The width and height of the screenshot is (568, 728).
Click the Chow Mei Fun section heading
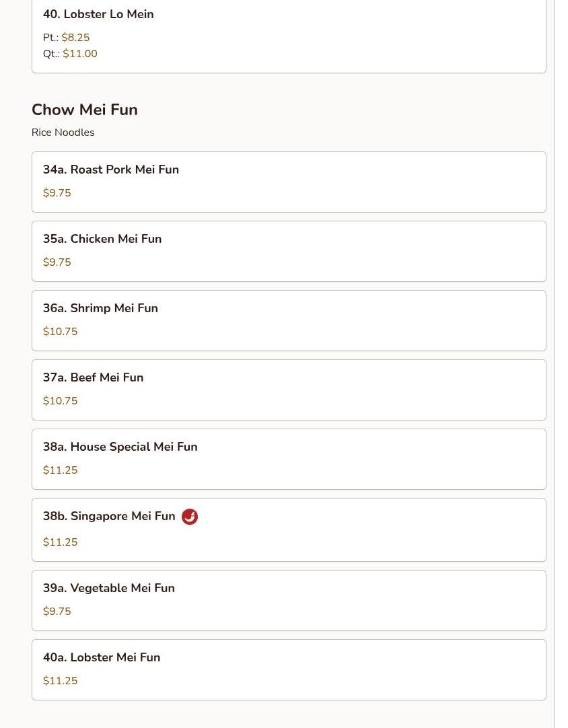(x=85, y=110)
